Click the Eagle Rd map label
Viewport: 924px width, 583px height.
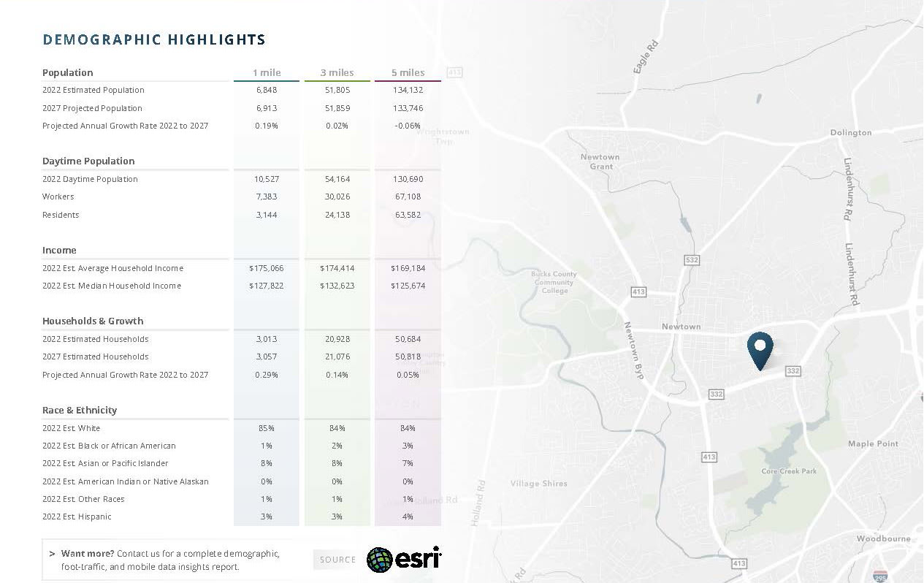[x=646, y=56]
